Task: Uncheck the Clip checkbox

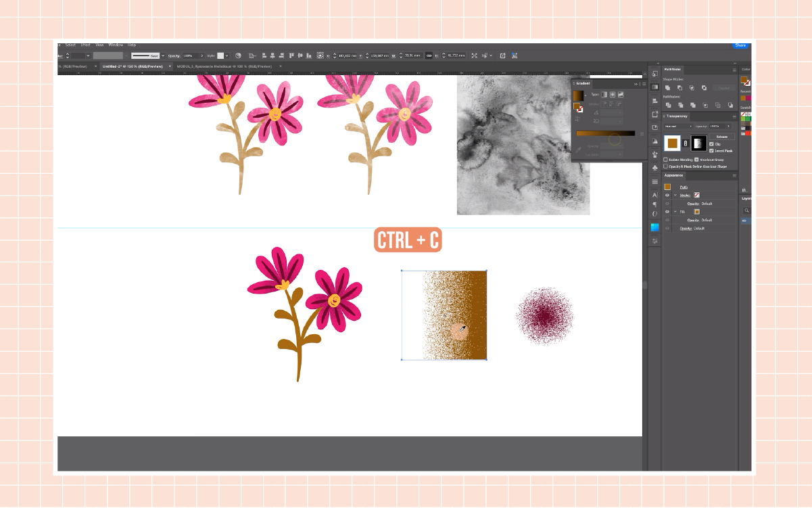Action: click(x=712, y=144)
